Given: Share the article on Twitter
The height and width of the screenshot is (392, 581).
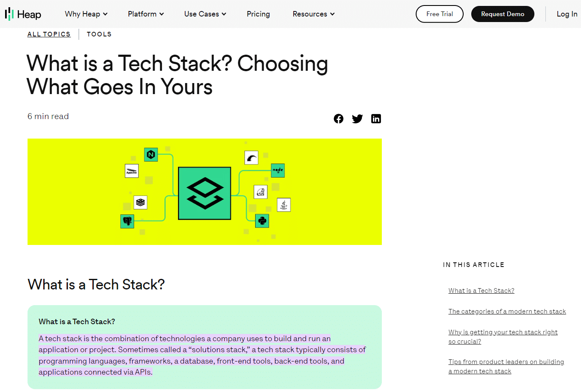Looking at the screenshot, I should pos(357,119).
